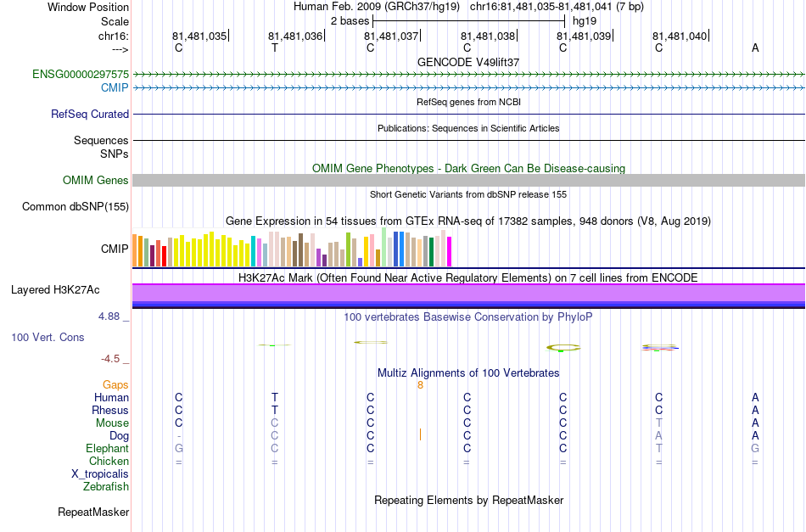This screenshot has width=806, height=532.
Task: Open the X_tropicalis species label
Action: coord(100,474)
